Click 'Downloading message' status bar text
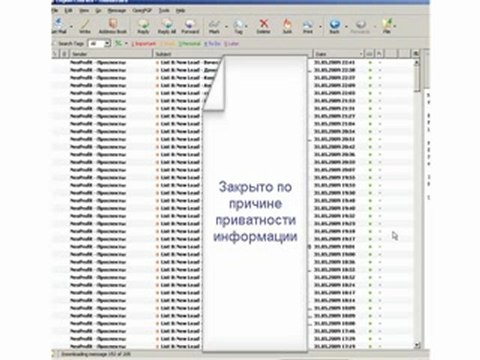Viewport: 480px width, 360px height. click(x=96, y=354)
